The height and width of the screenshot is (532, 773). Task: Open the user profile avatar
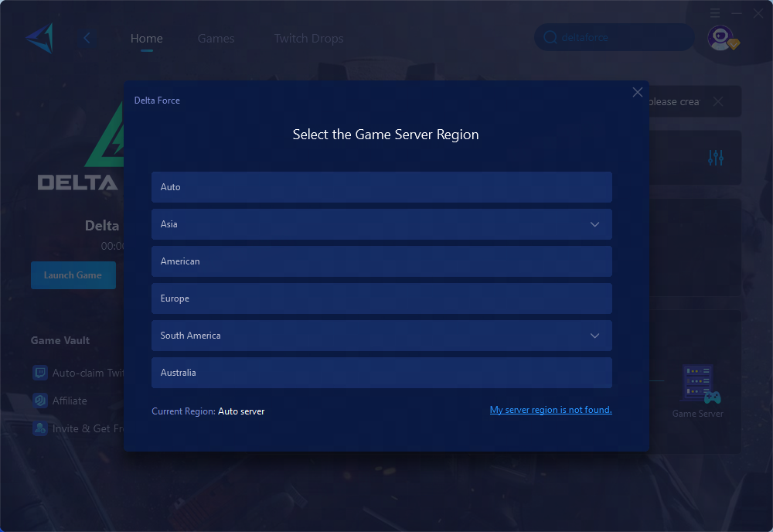720,38
